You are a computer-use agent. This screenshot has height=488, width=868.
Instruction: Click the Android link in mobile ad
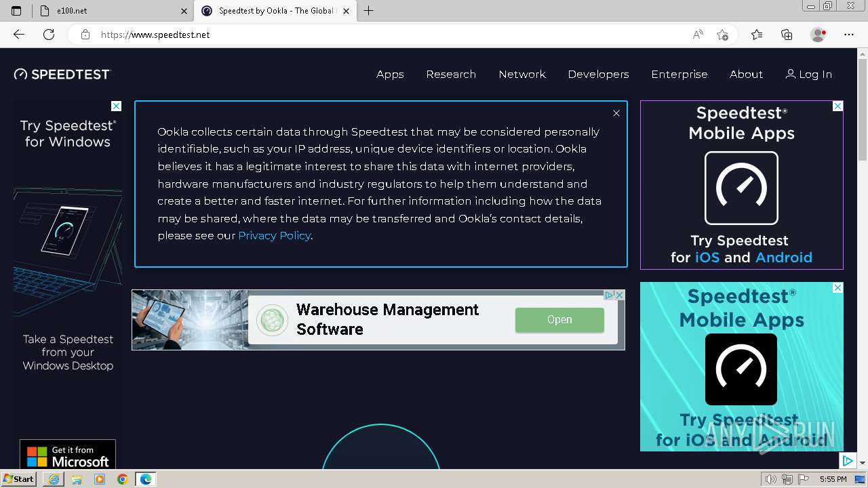(x=783, y=258)
